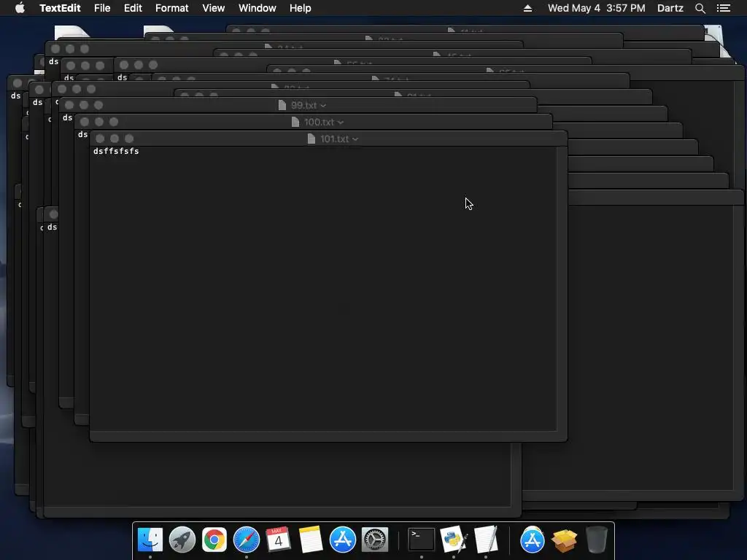
Task: Click the eject icon in the menu bar
Action: (x=527, y=8)
